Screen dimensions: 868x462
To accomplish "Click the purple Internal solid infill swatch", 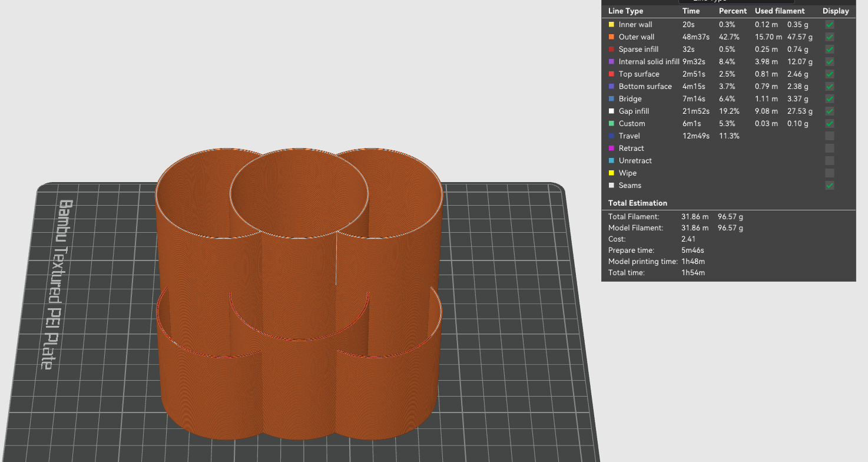I will tap(611, 62).
